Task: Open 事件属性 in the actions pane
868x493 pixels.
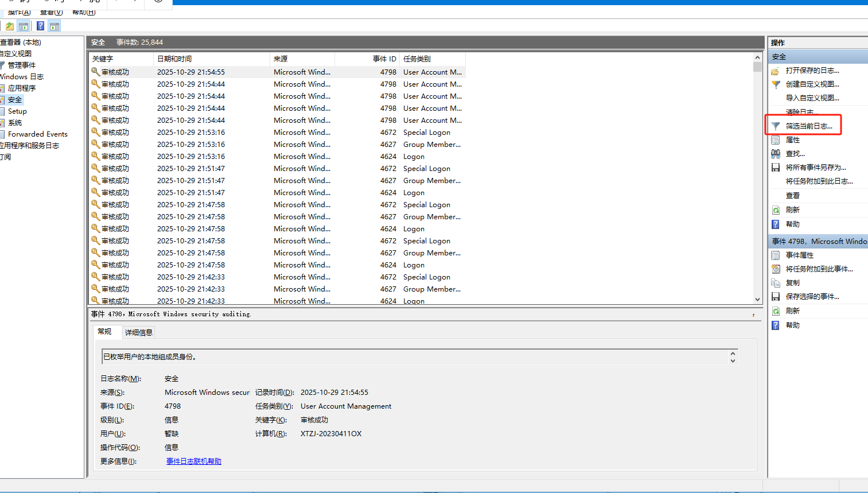Action: (x=799, y=255)
